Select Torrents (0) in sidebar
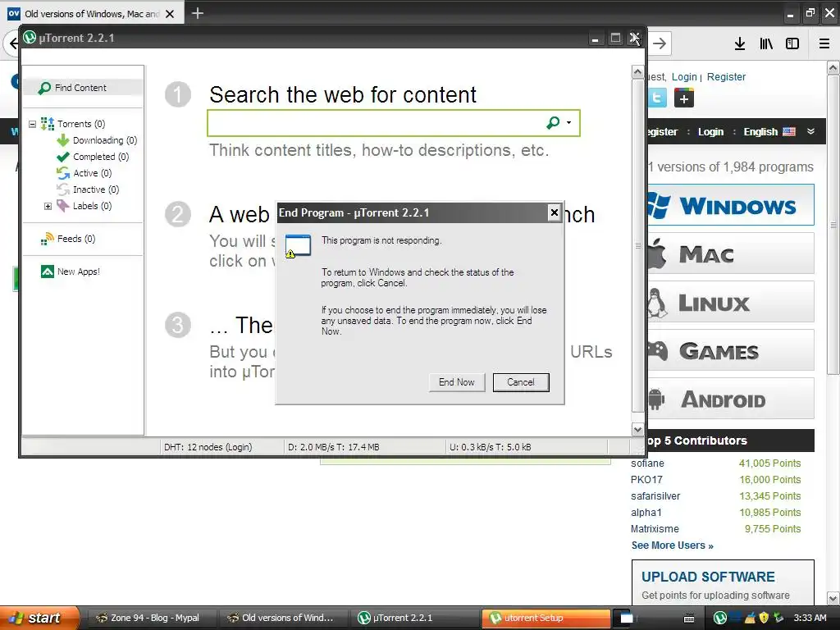 pyautogui.click(x=73, y=124)
